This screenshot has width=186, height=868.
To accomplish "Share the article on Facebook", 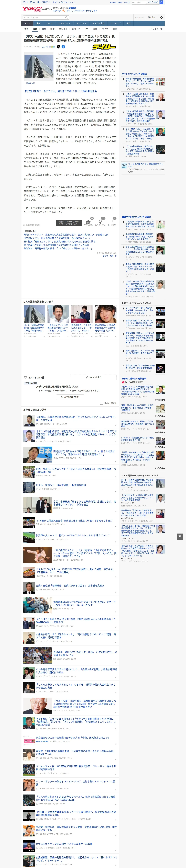I will tap(63, 47).
